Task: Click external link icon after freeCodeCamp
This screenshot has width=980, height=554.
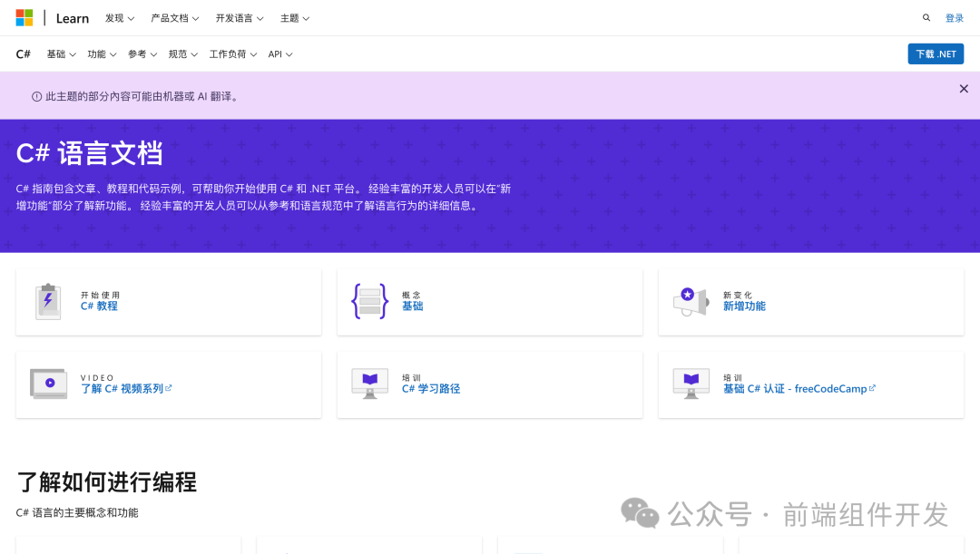Action: click(x=873, y=388)
